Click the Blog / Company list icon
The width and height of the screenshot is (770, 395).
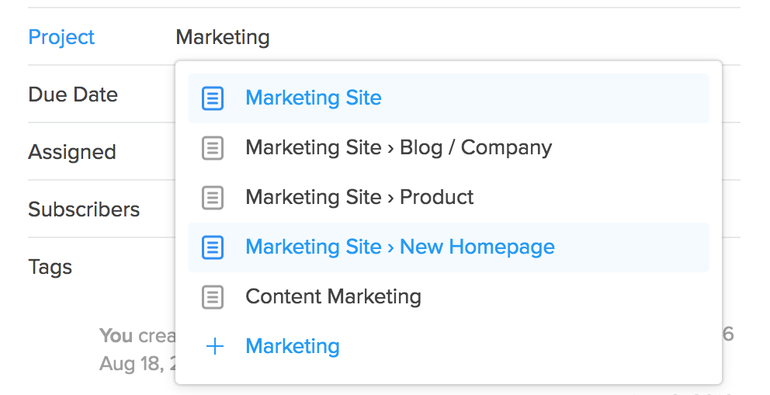(x=213, y=148)
